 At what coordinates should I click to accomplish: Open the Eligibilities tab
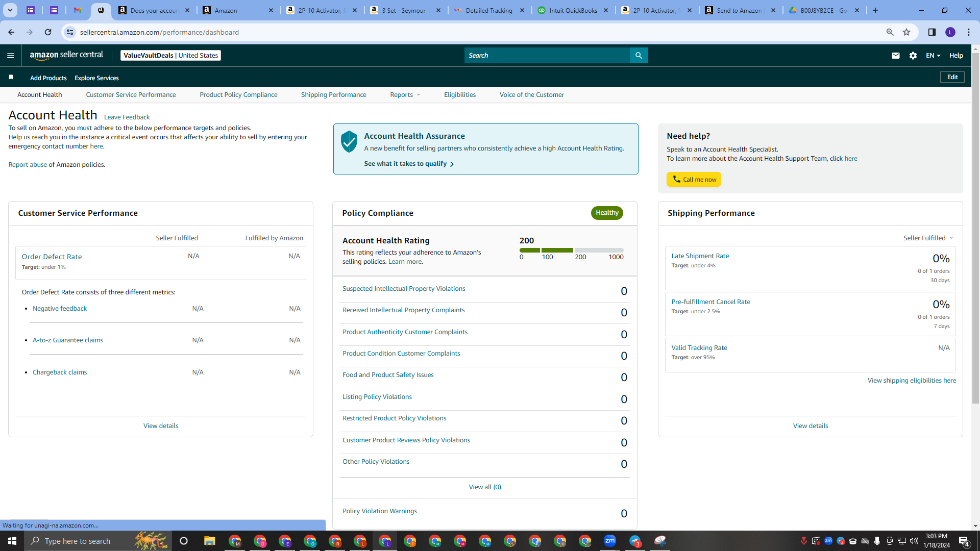(460, 95)
